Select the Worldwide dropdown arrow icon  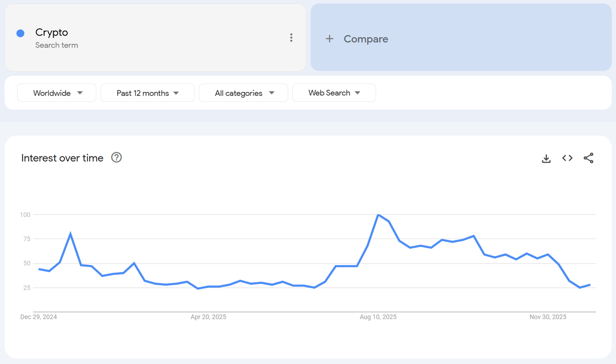80,93
